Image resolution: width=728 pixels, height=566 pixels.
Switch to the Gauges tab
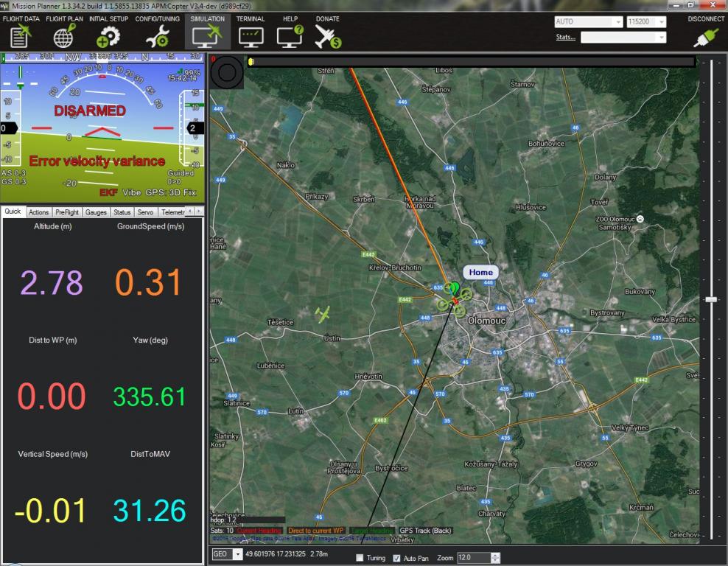(x=96, y=212)
